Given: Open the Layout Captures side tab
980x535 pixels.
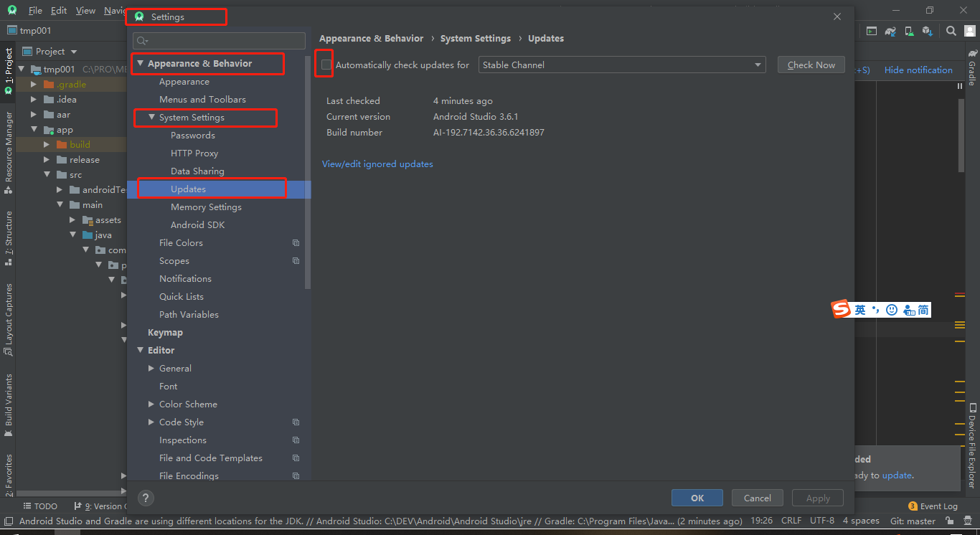Looking at the screenshot, I should tap(9, 319).
